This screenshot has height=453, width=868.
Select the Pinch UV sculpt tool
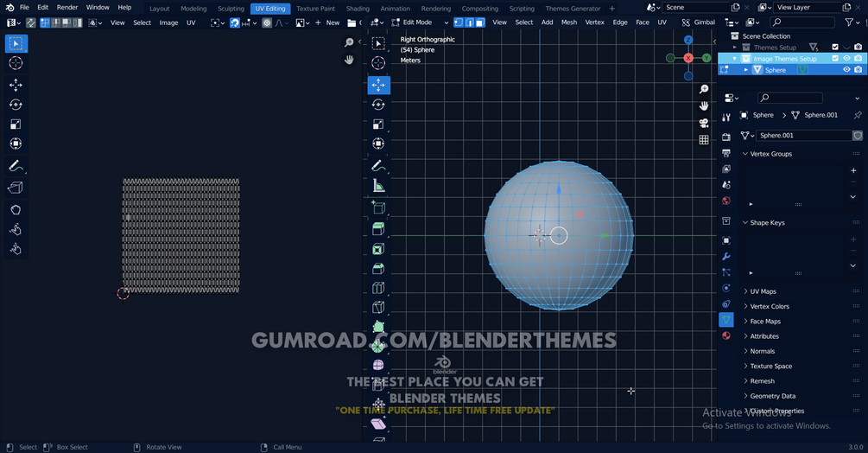point(16,249)
